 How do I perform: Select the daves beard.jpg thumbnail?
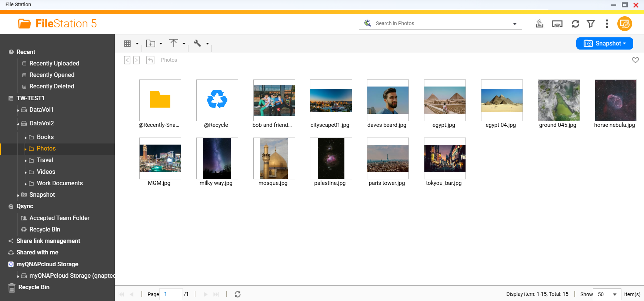click(x=388, y=100)
